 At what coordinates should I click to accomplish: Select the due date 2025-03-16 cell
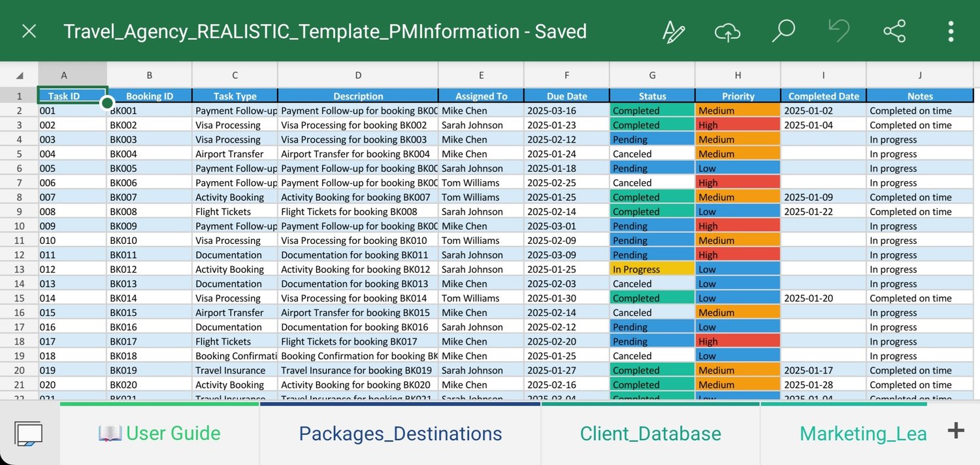[567, 111]
